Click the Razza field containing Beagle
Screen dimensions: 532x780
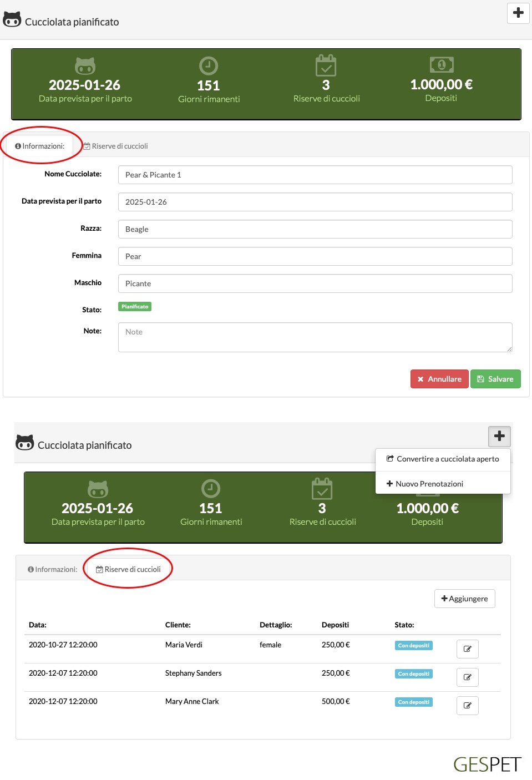point(315,229)
